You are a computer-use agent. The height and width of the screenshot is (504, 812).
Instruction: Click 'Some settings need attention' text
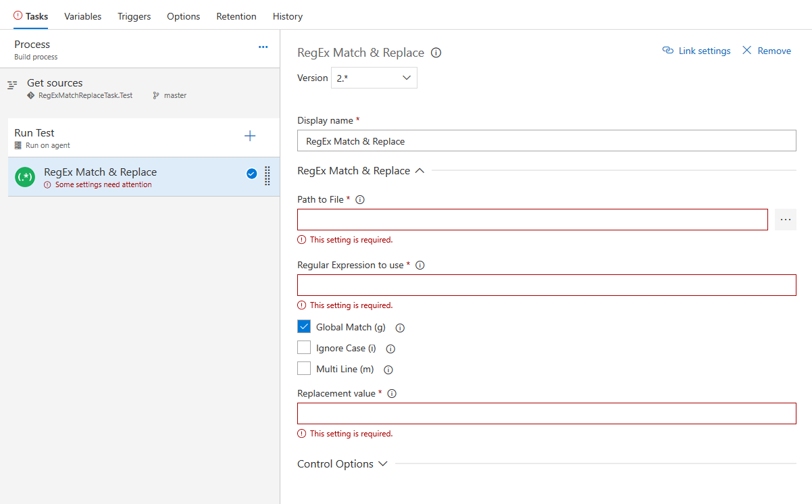[x=103, y=184]
